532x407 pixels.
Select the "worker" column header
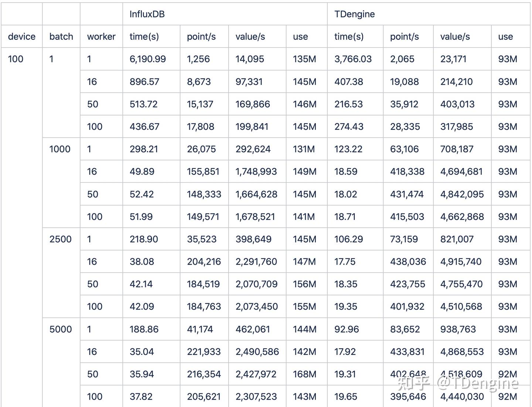pos(101,37)
